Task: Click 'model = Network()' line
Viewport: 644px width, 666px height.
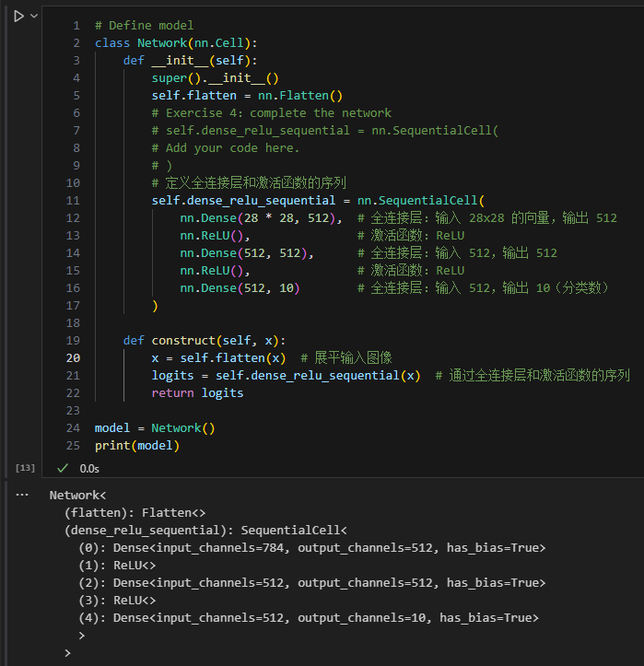Action: [155, 427]
